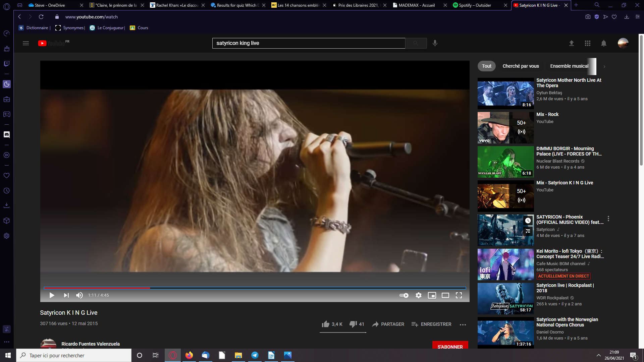Viewport: 644px width, 362px height.
Task: Open the PARTAGER share dialog
Action: [x=388, y=324]
